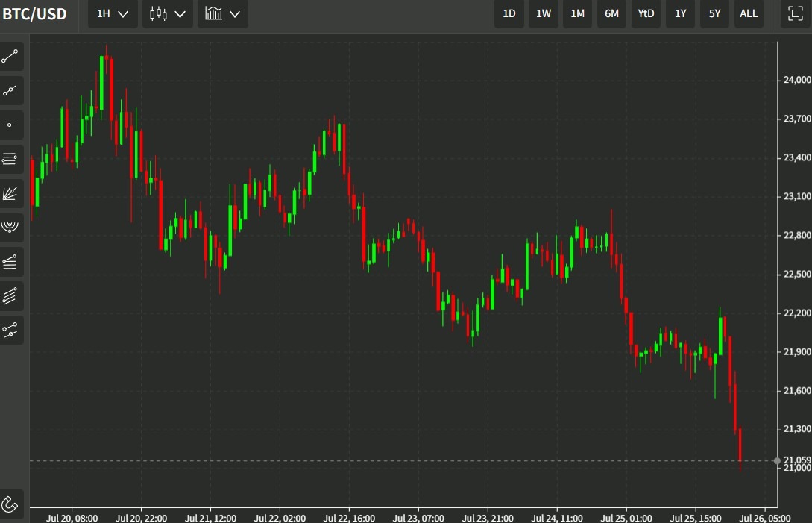Click the Jul 22, 16:00 time label

click(x=349, y=518)
